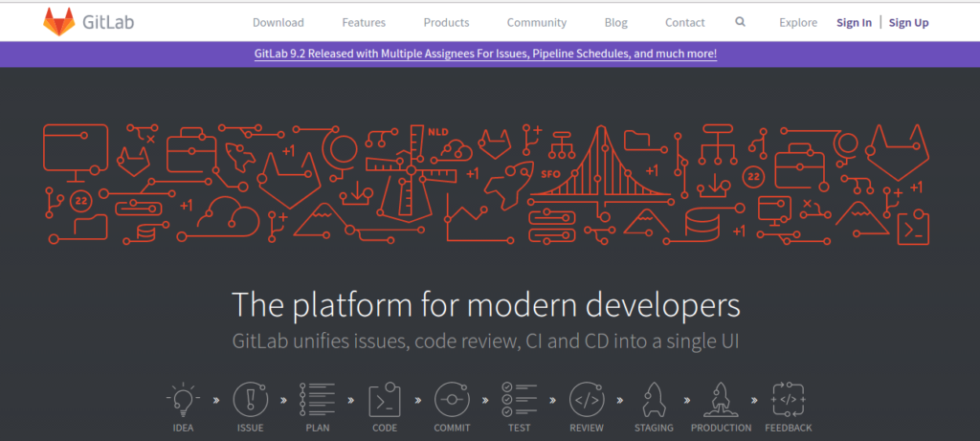The height and width of the screenshot is (441, 980).
Task: Select the Feedback icon
Action: click(x=788, y=397)
